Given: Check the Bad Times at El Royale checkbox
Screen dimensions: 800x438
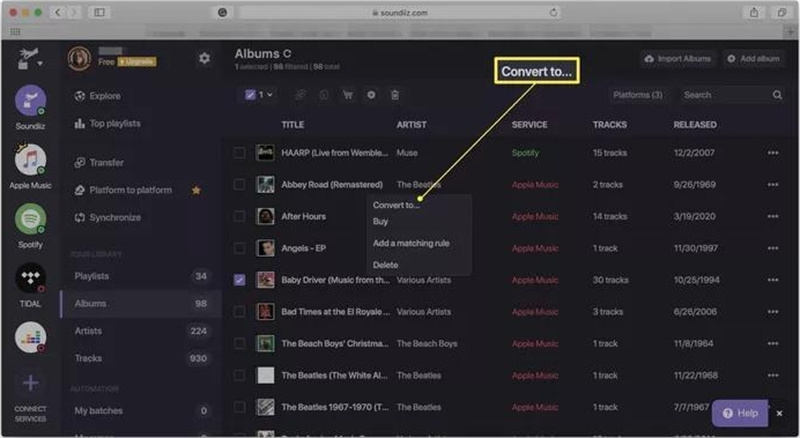Looking at the screenshot, I should [x=239, y=312].
